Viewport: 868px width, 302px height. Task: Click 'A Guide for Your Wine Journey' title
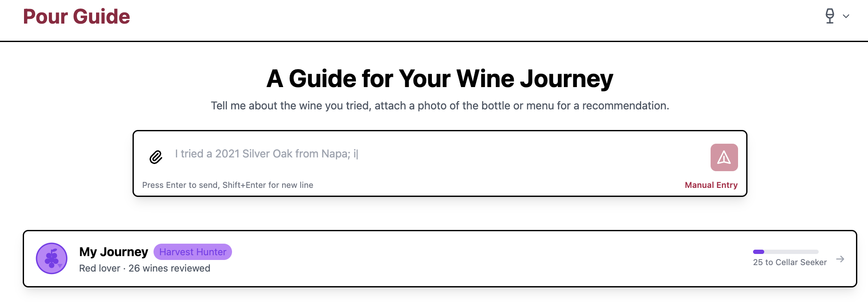tap(440, 79)
